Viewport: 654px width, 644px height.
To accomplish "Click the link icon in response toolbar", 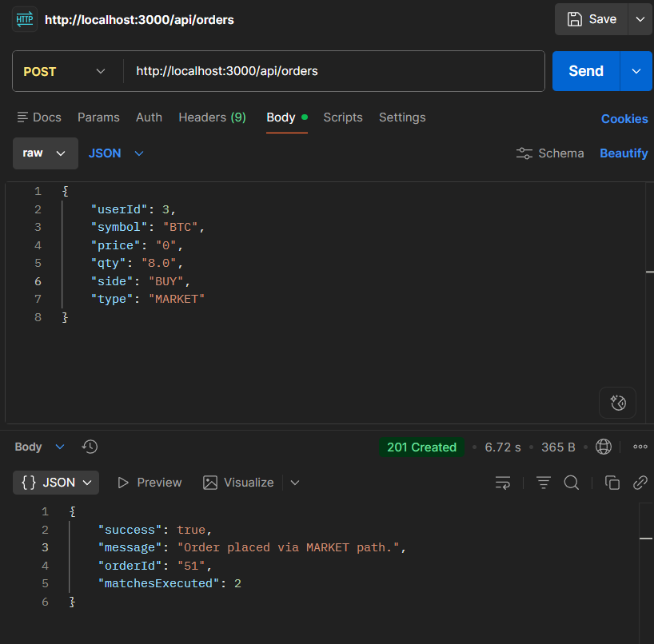I will tap(640, 483).
